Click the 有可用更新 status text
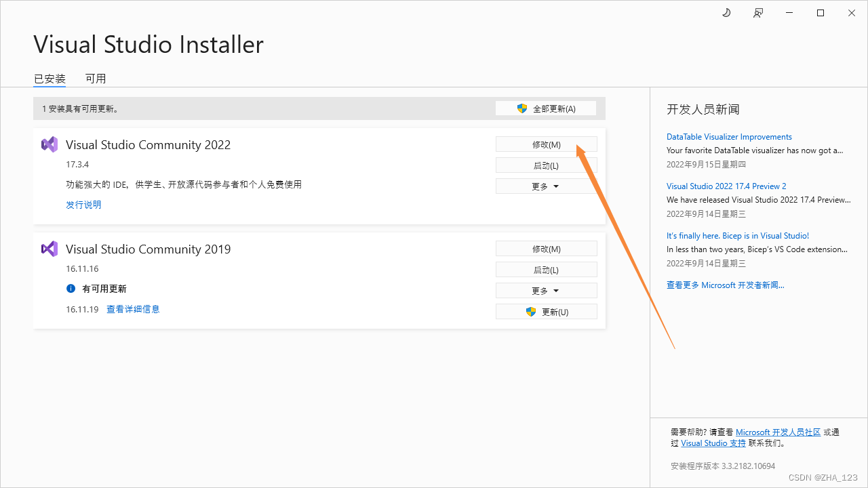Viewport: 868px width, 488px height. pos(104,289)
